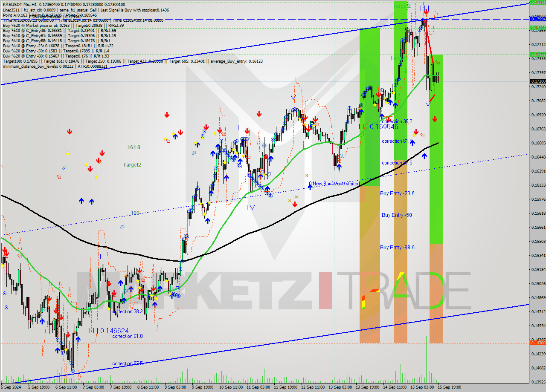Click the black current price tag 0.17300
Image resolution: width=546 pixels, height=392 pixels.
pyautogui.click(x=537, y=81)
